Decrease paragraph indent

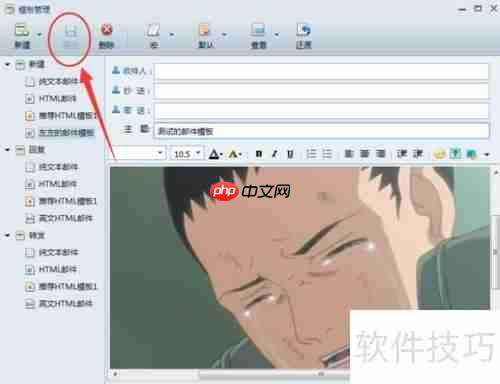402,154
